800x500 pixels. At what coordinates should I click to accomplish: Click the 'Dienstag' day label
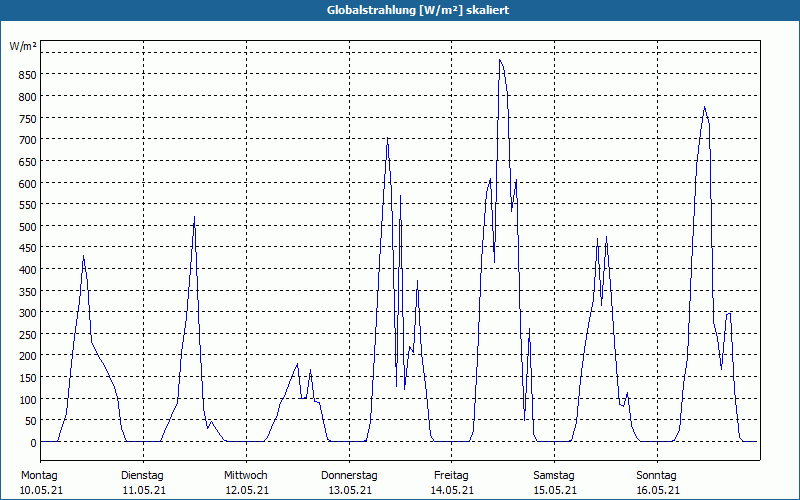[142, 476]
